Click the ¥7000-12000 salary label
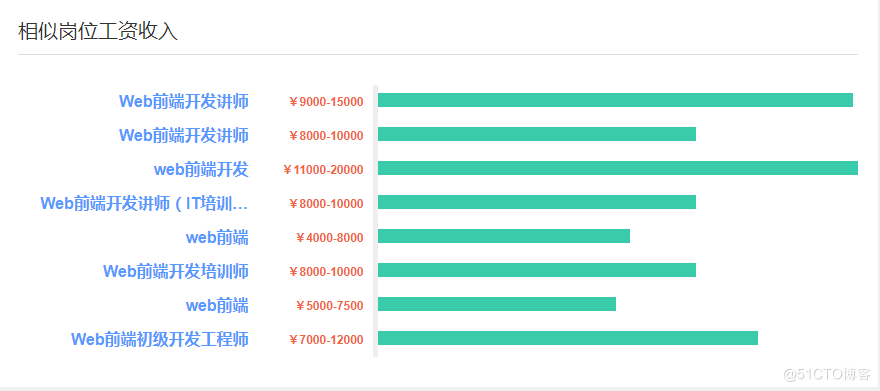The image size is (880, 391). point(326,340)
